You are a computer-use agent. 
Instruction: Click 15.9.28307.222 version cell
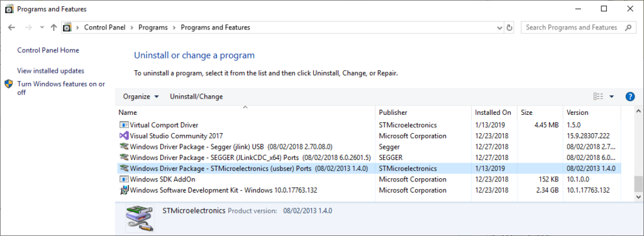click(x=588, y=136)
